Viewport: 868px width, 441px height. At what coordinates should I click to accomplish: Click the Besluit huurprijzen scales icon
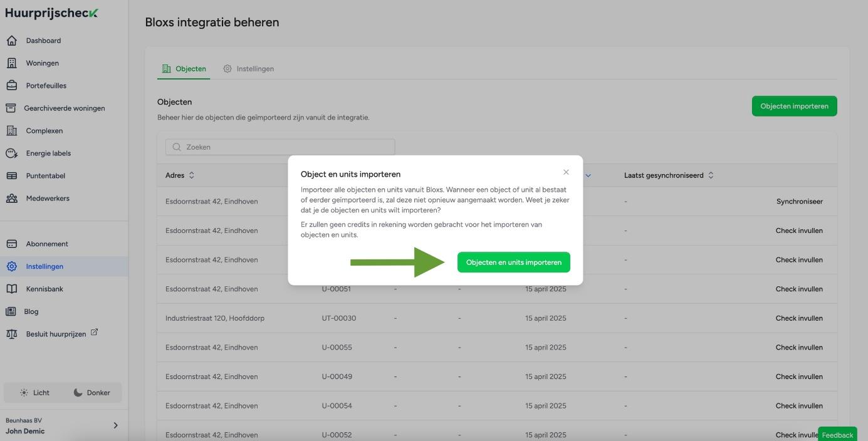[11, 334]
